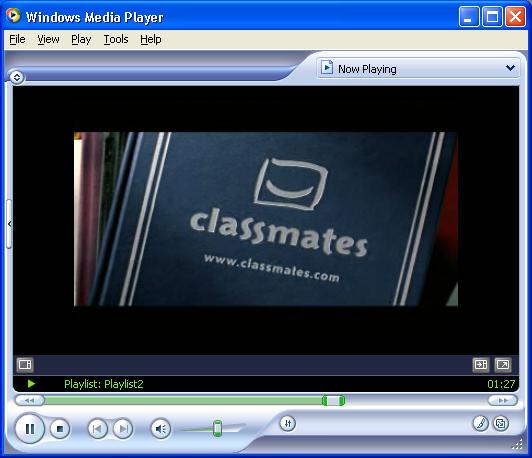Screen dimensions: 532x458
Task: Click the seek bar position thumb
Action: (x=333, y=401)
